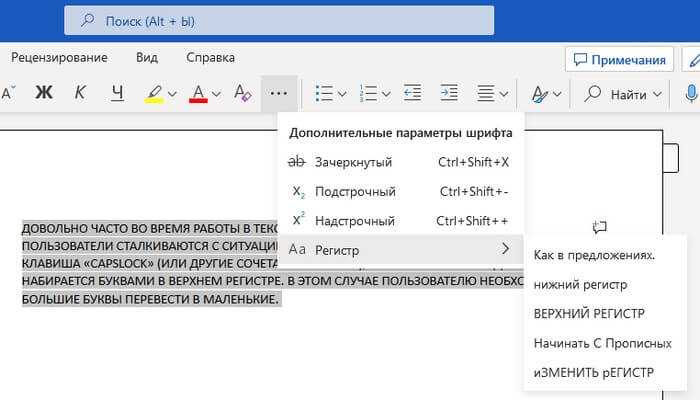The height and width of the screenshot is (400, 700).
Task: Insert bulleted list
Action: (x=324, y=94)
